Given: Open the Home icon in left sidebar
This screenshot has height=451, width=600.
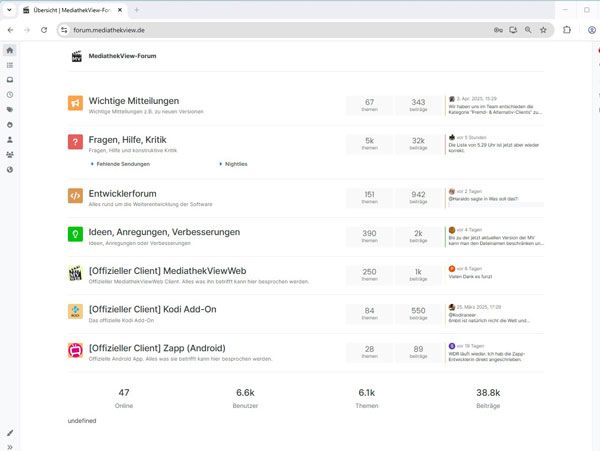Looking at the screenshot, I should coord(10,50).
